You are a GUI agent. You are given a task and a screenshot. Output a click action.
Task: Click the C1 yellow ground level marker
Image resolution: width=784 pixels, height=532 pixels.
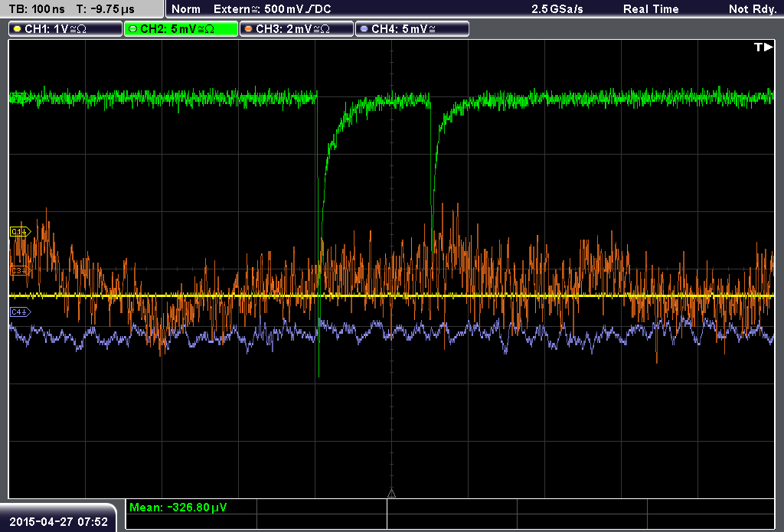[21, 231]
